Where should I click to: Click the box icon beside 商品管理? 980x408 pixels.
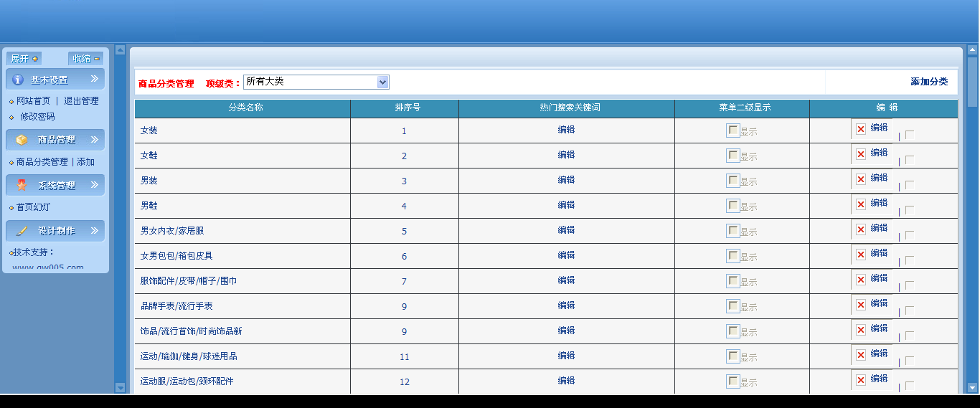coord(22,140)
